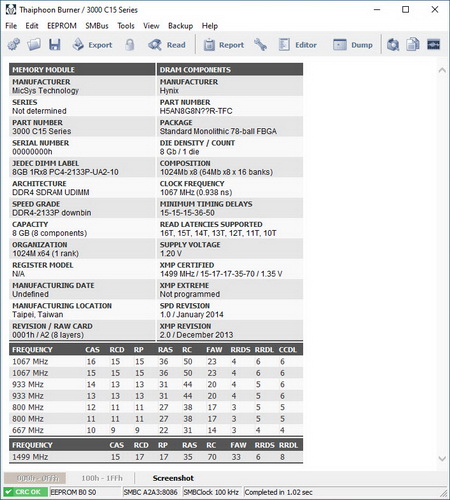Click the Taipei, Taiwan location value
The image size is (450, 500).
click(38, 314)
